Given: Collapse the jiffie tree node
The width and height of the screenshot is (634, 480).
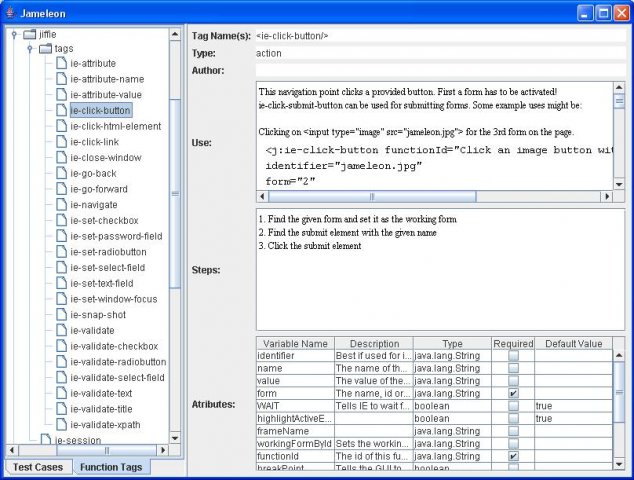Looking at the screenshot, I should coord(14,33).
